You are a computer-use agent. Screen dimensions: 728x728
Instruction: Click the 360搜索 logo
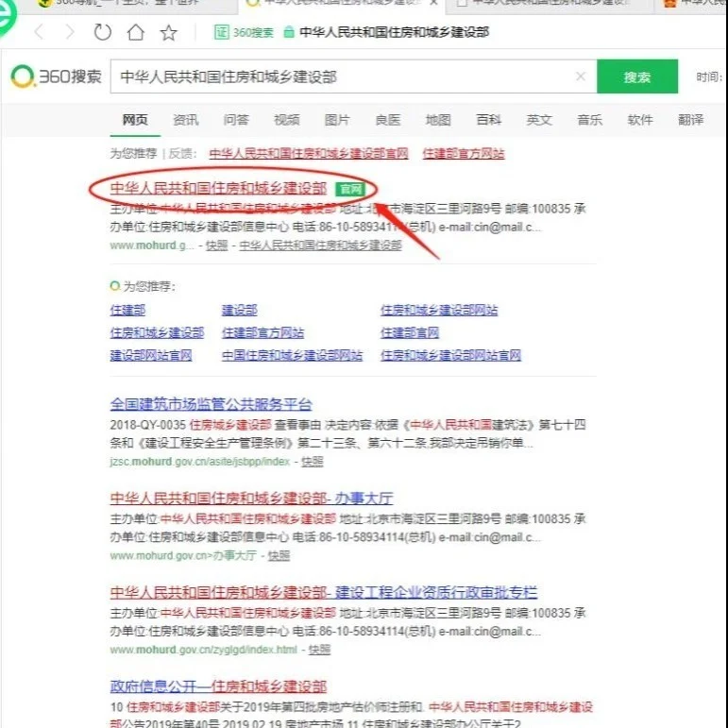click(x=56, y=76)
